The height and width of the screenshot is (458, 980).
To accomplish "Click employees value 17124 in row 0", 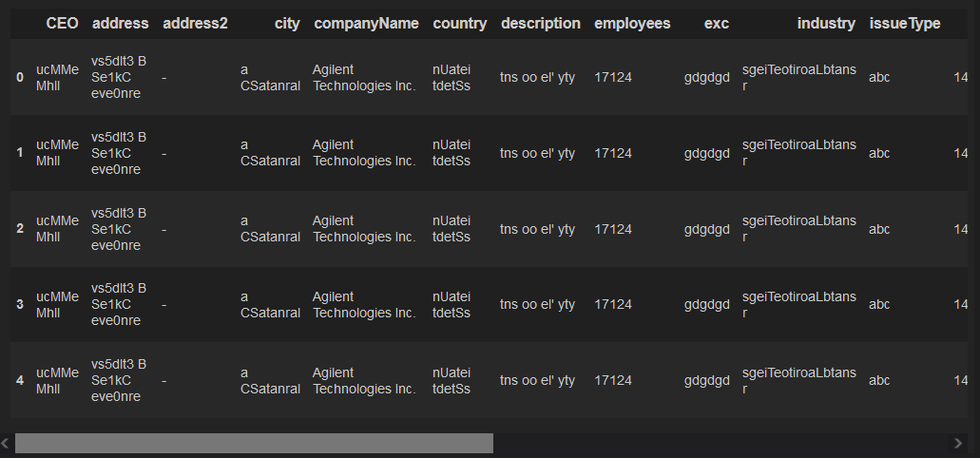I will pyautogui.click(x=613, y=78).
